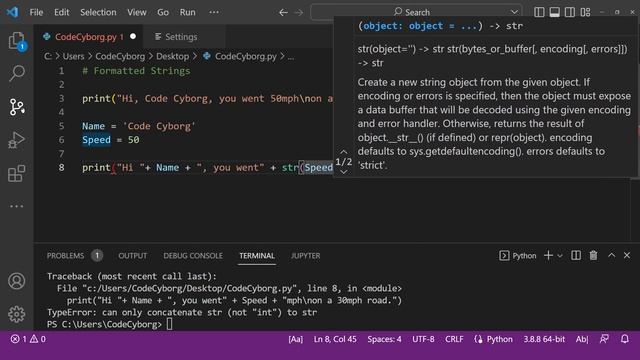Click the VS Code logo icon
The image size is (640, 360).
[12, 12]
